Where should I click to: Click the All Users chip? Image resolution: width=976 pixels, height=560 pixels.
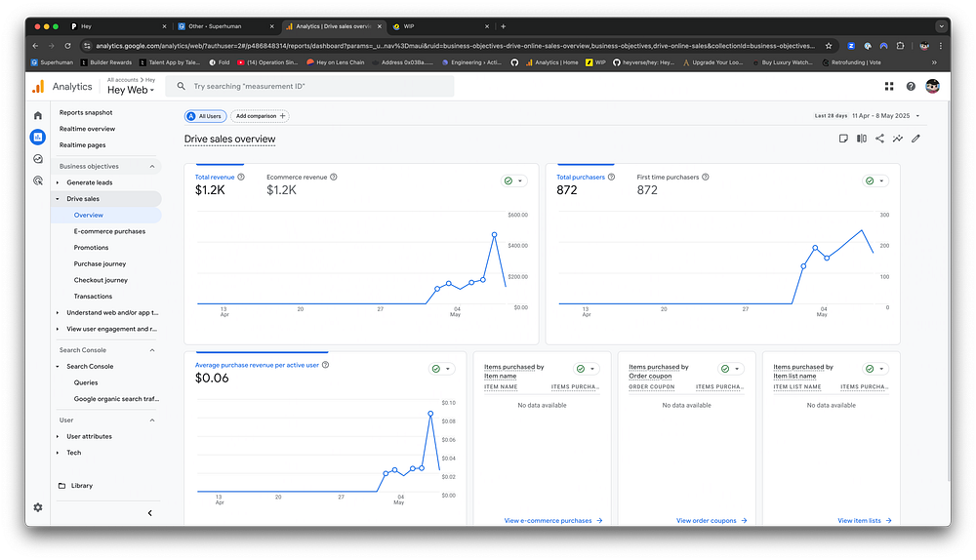click(x=205, y=116)
